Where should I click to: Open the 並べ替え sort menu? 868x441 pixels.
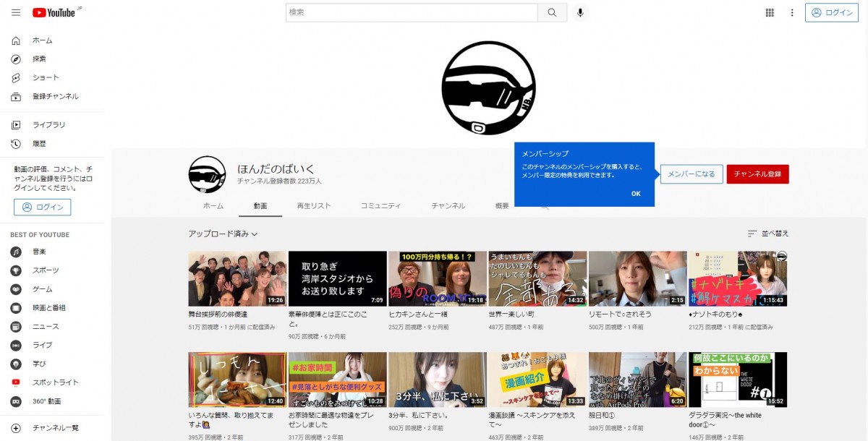pyautogui.click(x=767, y=234)
